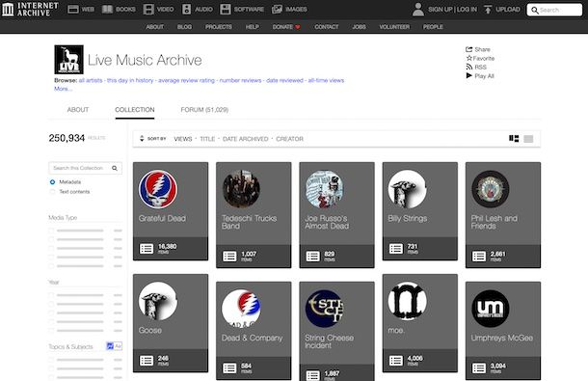Click the Sign Up | Log In link

click(x=453, y=10)
